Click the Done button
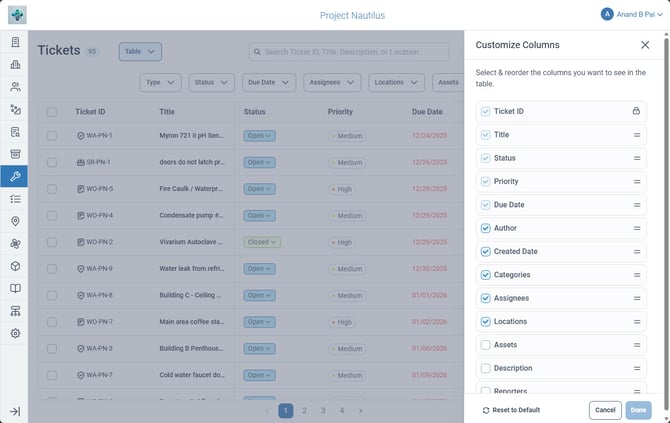 [638, 410]
